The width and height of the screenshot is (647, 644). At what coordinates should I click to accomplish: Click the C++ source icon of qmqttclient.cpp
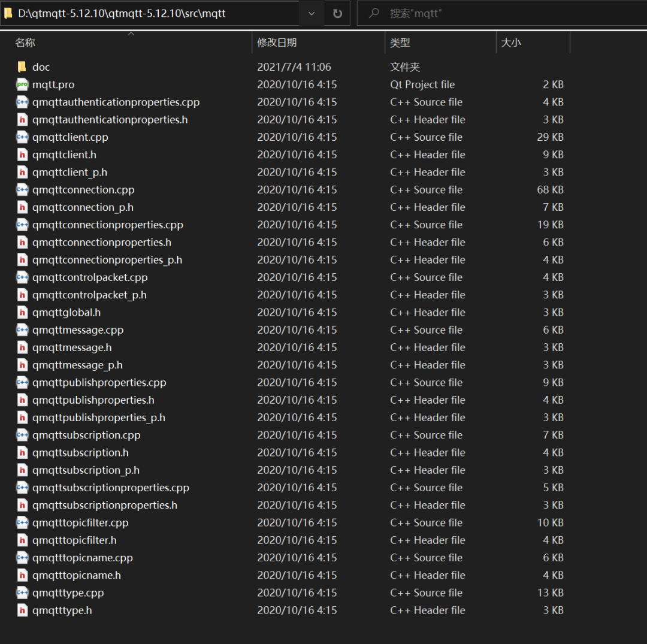pos(21,137)
